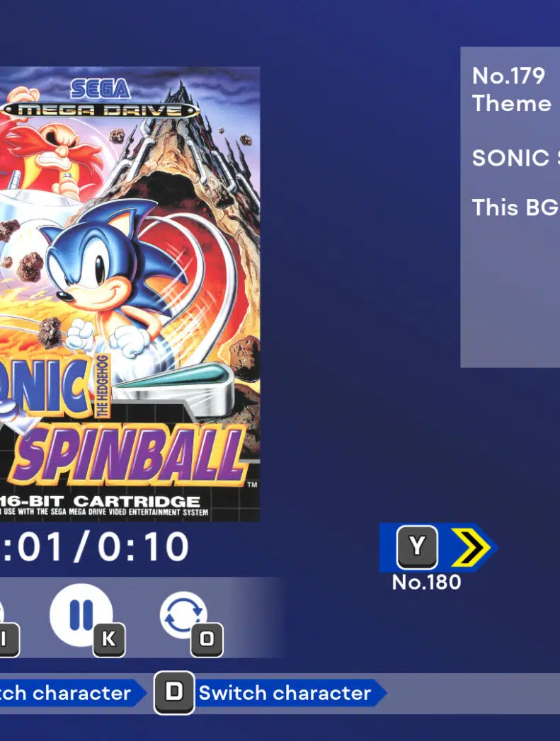Screen dimensions: 560x741
Task: Click the SEGA logo on the cover
Action: click(x=101, y=90)
